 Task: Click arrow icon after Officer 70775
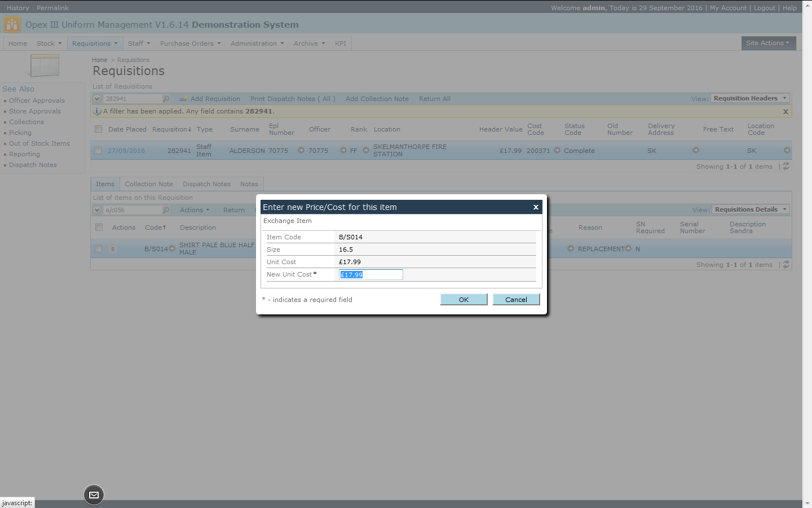tap(343, 150)
